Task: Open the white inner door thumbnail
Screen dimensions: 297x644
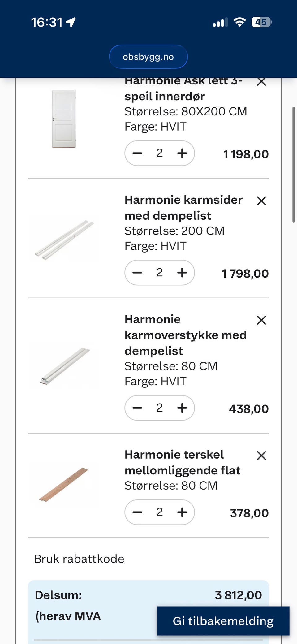Action: (x=64, y=119)
